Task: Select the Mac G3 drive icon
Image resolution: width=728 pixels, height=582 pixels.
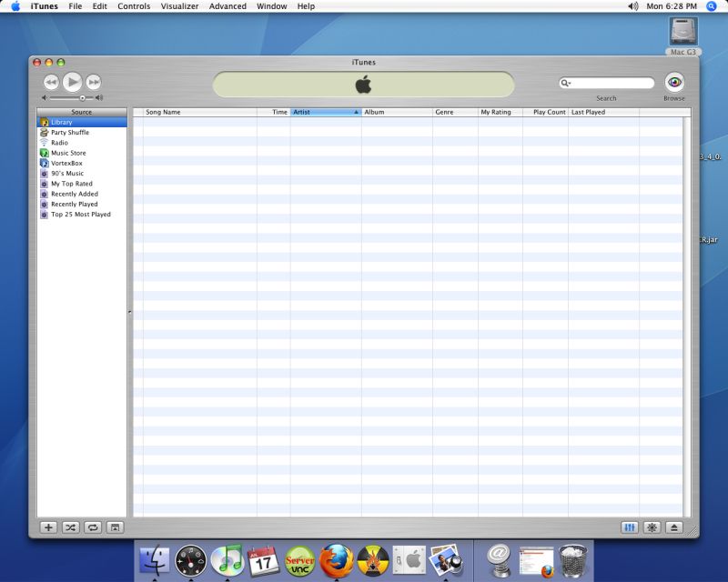Action: coord(683,32)
